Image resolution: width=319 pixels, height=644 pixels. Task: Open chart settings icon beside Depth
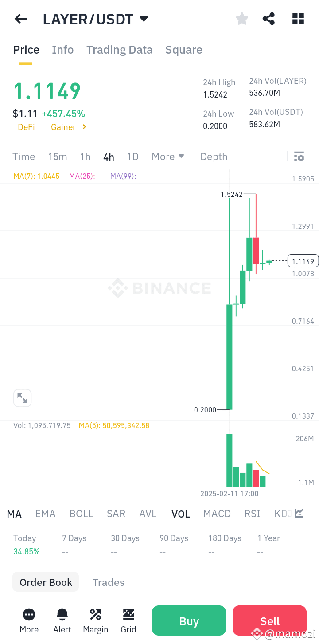click(x=299, y=157)
